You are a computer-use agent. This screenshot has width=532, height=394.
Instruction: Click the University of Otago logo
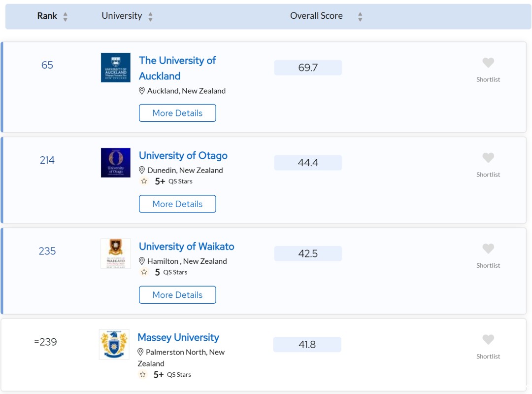pyautogui.click(x=115, y=163)
